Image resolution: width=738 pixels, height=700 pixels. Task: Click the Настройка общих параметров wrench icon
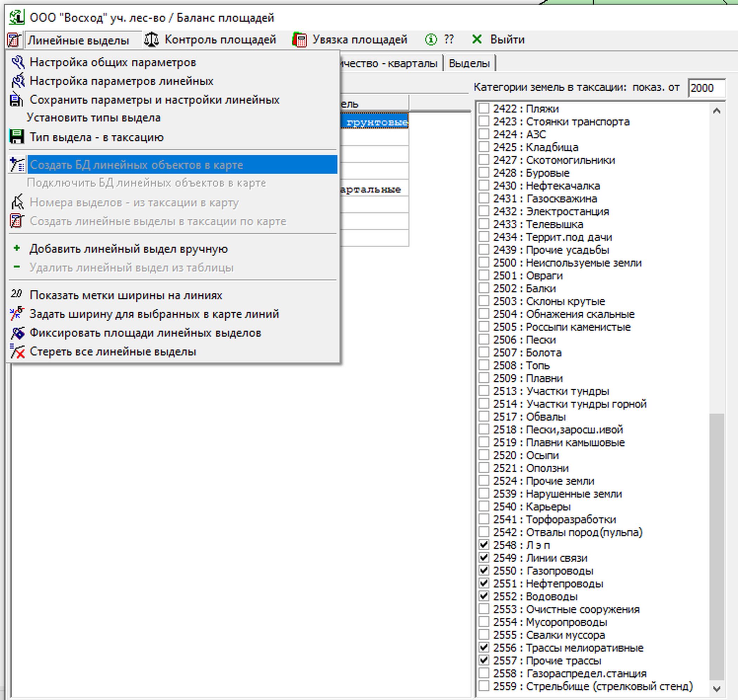click(x=18, y=62)
